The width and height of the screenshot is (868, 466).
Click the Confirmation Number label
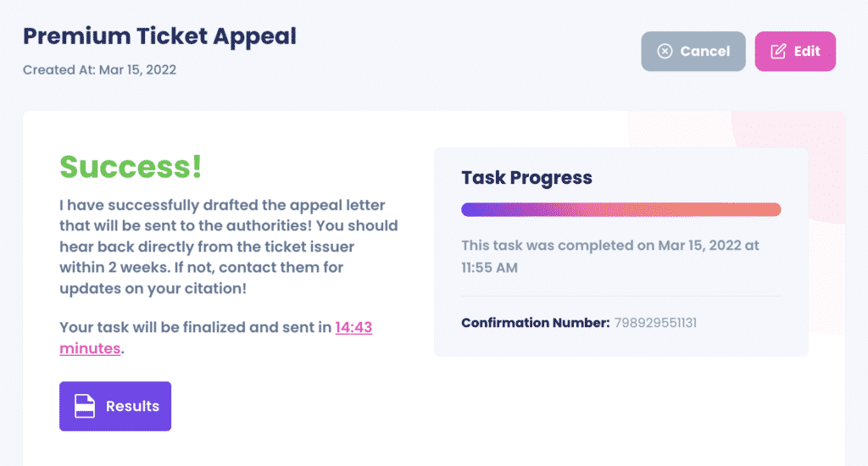point(535,323)
